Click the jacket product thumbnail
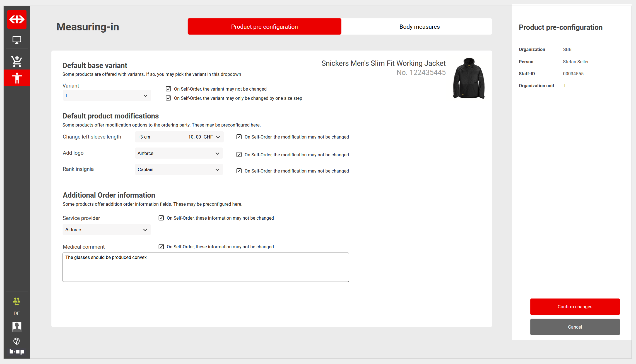This screenshot has width=636, height=364. point(469,78)
